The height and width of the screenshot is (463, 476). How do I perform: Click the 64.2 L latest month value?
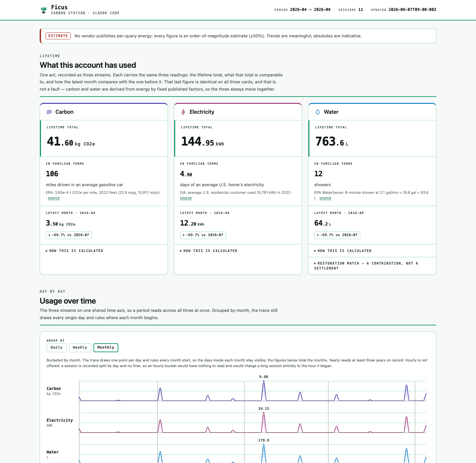(x=323, y=223)
